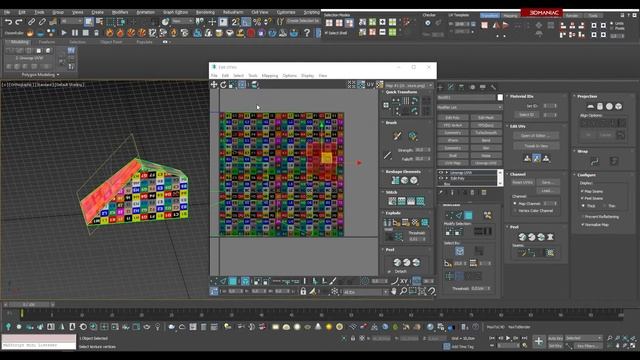Click the object name field in command panel
640x360 pixels.
(x=467, y=98)
